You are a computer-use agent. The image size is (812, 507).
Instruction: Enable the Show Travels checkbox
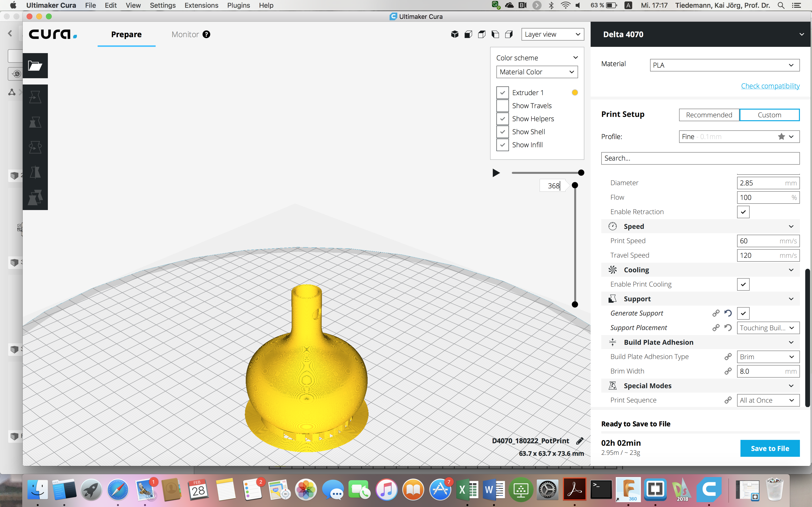coord(502,106)
